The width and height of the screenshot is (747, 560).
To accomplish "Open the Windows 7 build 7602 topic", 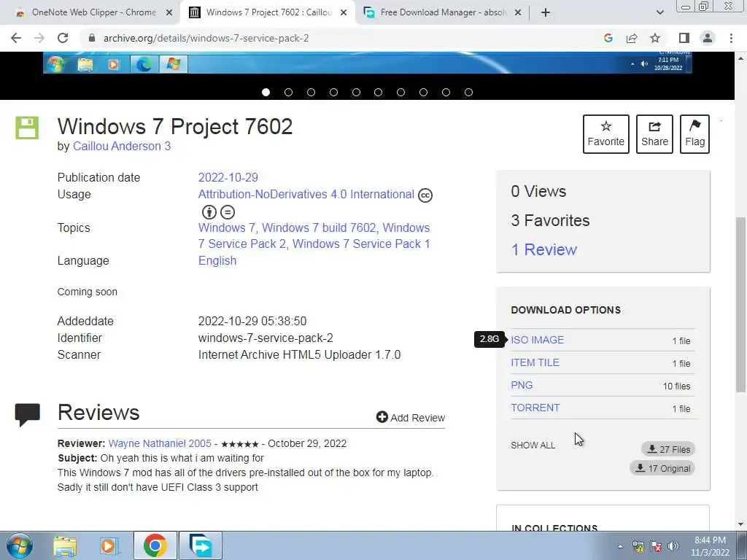I will click(319, 227).
